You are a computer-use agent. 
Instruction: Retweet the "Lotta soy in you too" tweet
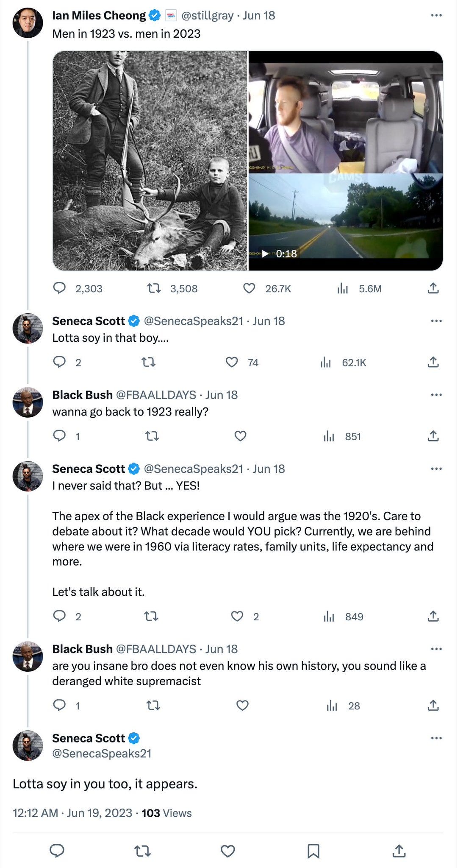coord(142,851)
